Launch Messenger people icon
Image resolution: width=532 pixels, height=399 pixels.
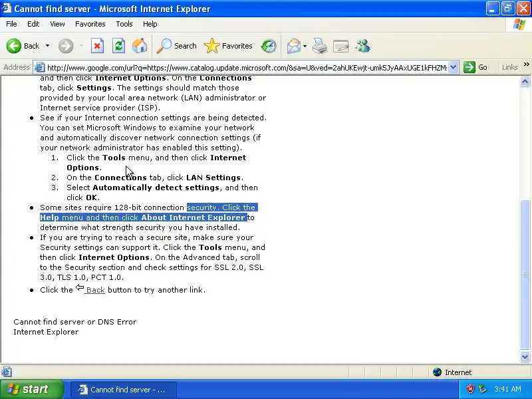(x=362, y=46)
